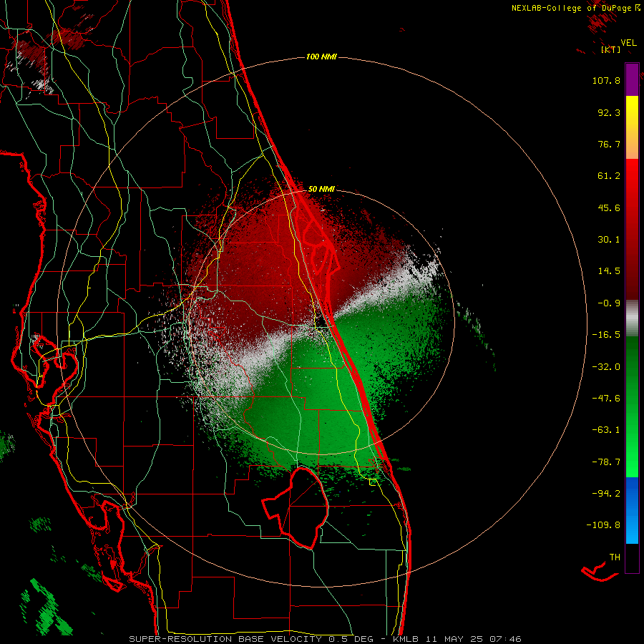This screenshot has height=644, width=644.
Task: Click the 76.7 legend value
Action: [609, 144]
